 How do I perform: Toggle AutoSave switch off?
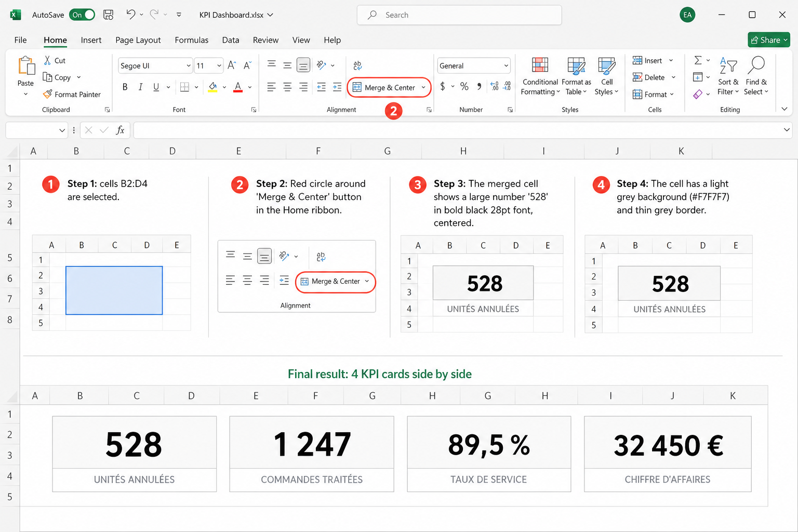pyautogui.click(x=83, y=15)
